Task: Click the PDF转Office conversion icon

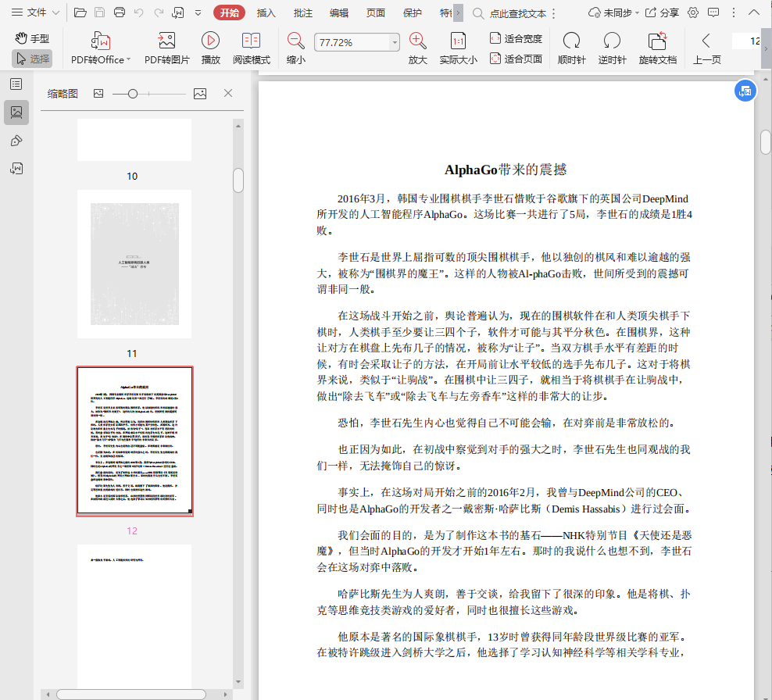Action: (x=100, y=41)
